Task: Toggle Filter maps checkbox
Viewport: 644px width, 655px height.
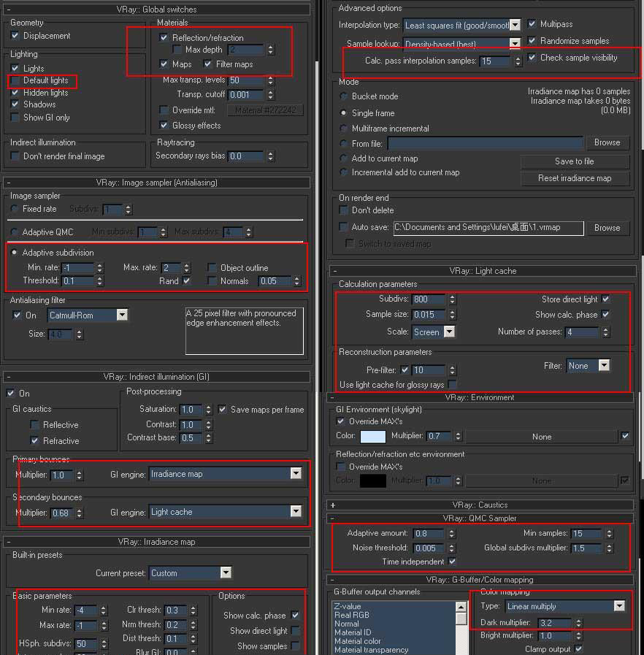Action: [207, 64]
